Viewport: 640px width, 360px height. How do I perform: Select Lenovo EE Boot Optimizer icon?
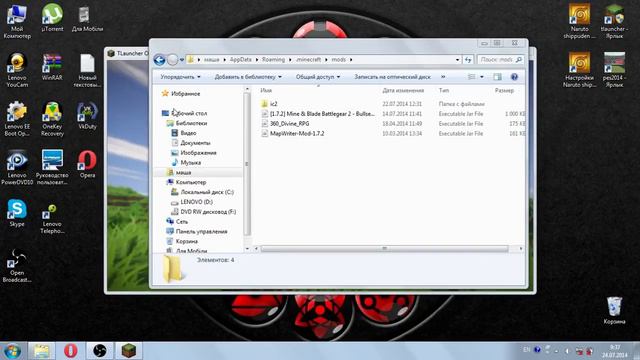pyautogui.click(x=17, y=119)
